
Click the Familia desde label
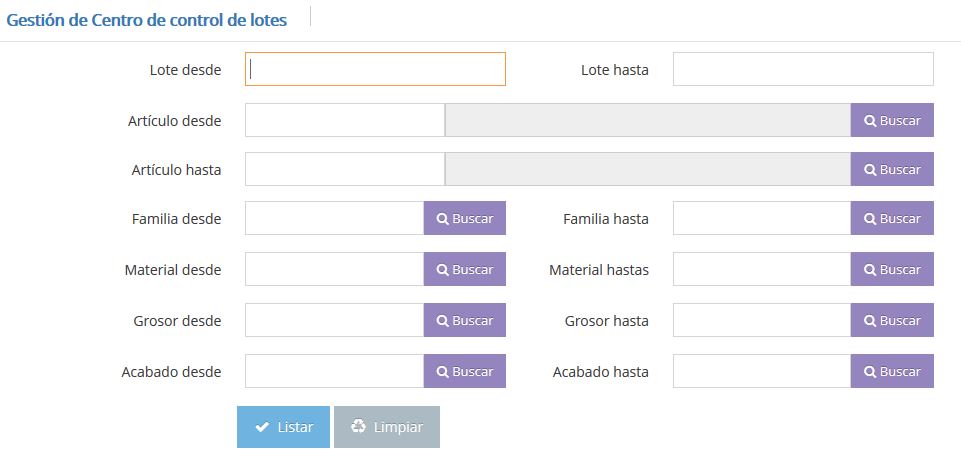pyautogui.click(x=177, y=219)
